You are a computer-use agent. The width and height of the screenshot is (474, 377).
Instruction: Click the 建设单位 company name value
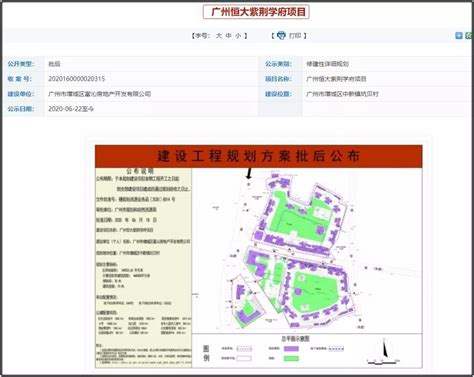100,94
